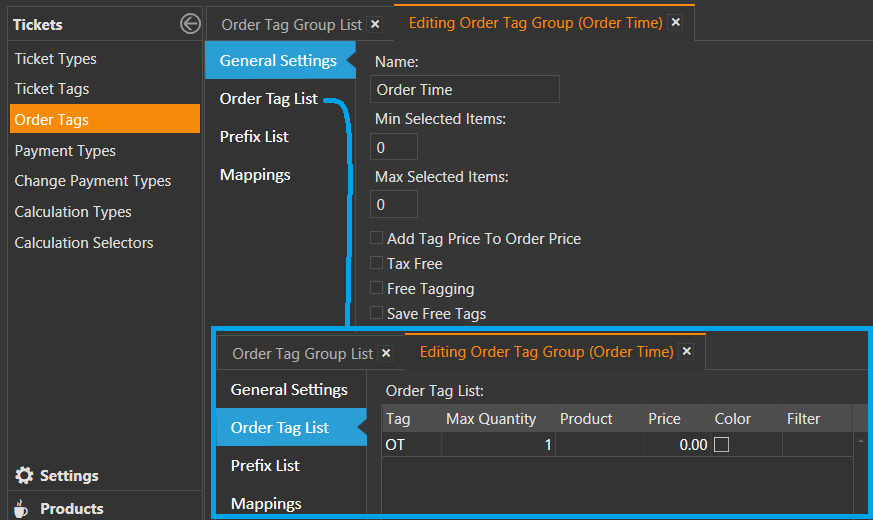This screenshot has width=873, height=520.
Task: Enable the Save Free Tags checkbox
Action: coord(376,314)
